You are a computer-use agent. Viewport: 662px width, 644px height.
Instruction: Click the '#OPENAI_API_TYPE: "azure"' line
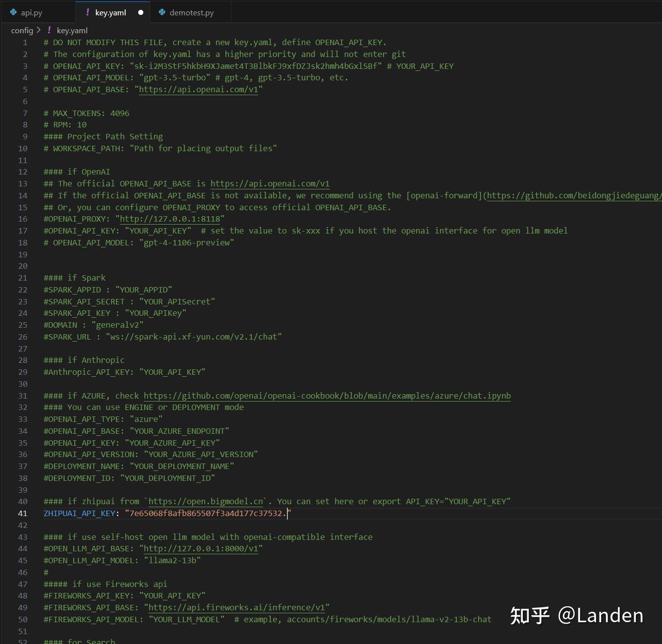(x=103, y=419)
